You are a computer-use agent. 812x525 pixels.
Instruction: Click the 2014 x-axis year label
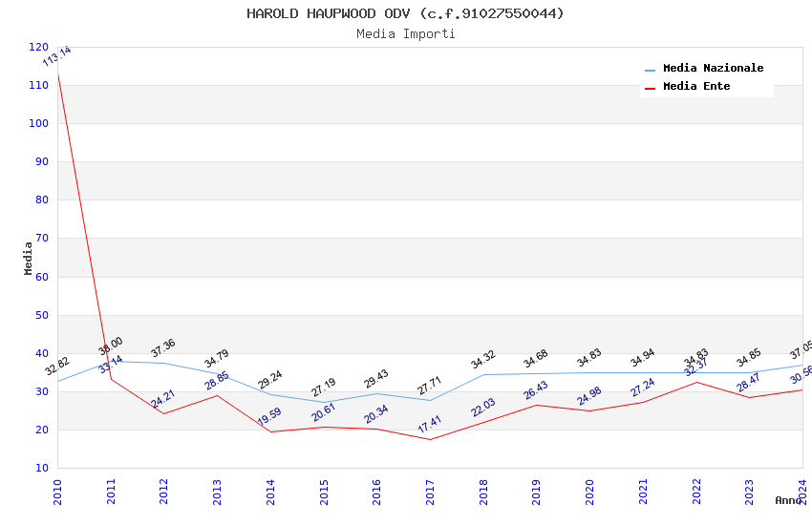(270, 493)
